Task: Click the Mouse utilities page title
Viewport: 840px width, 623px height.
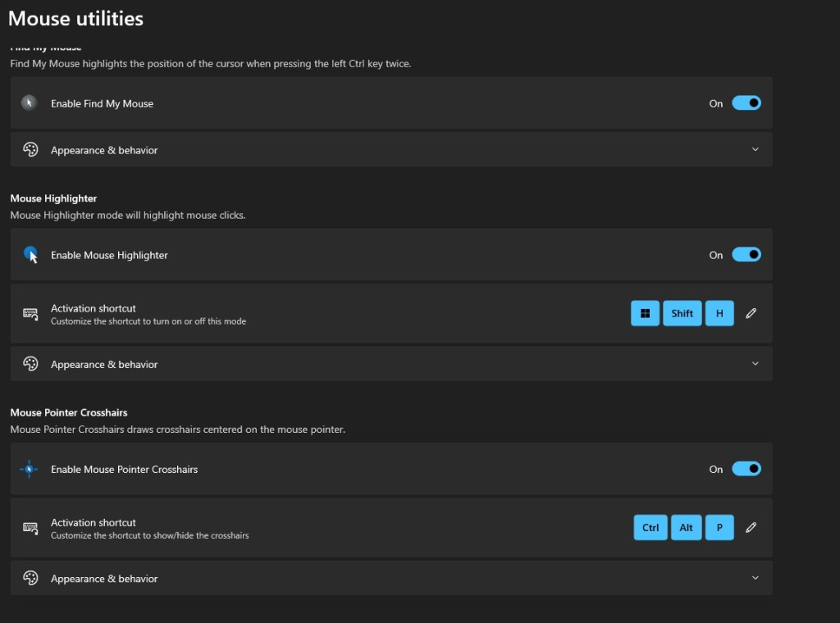Action: [x=75, y=18]
